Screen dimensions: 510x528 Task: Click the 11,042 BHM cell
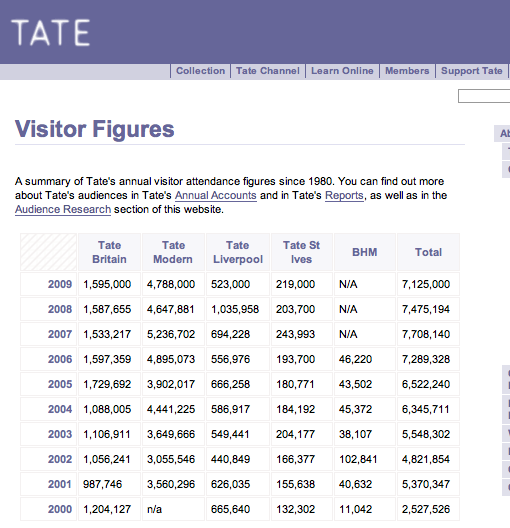pyautogui.click(x=365, y=509)
